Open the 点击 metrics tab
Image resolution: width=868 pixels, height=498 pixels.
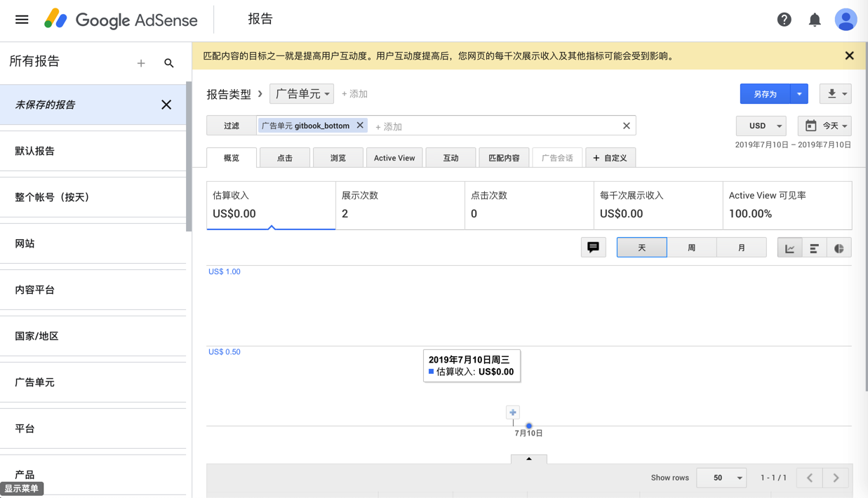tap(284, 158)
